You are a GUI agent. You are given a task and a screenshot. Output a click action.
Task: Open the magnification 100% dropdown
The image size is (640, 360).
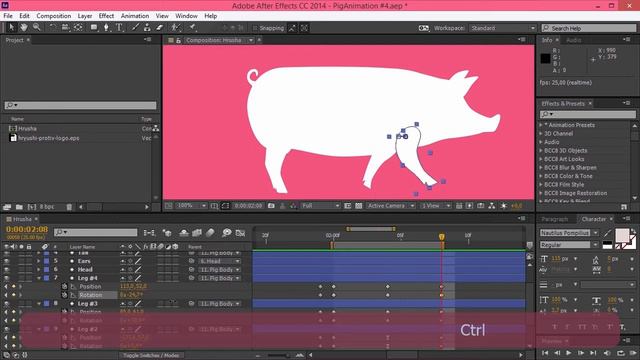(191, 206)
